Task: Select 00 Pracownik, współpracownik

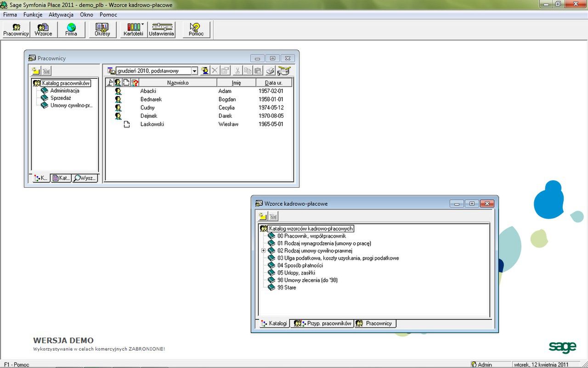Action: coord(311,236)
